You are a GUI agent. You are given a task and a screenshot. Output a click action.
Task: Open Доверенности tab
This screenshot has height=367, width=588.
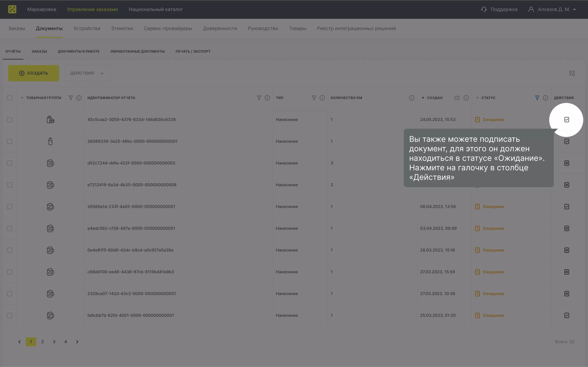click(220, 28)
